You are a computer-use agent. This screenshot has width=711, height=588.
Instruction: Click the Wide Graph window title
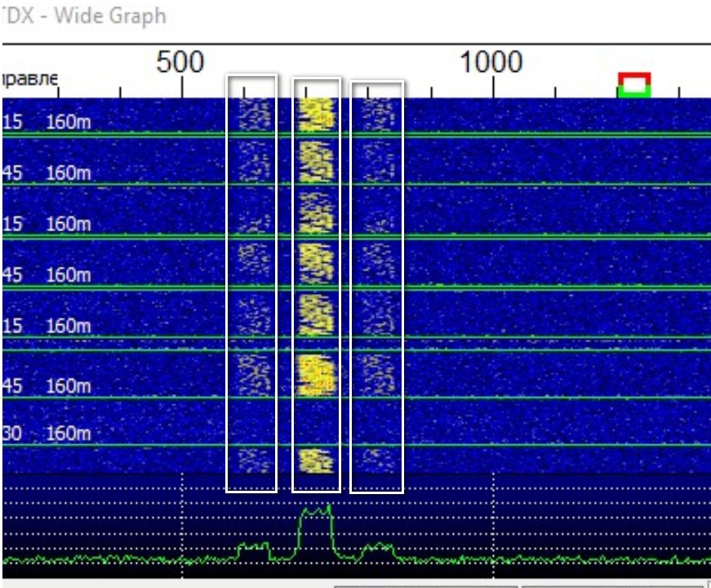coord(84,16)
